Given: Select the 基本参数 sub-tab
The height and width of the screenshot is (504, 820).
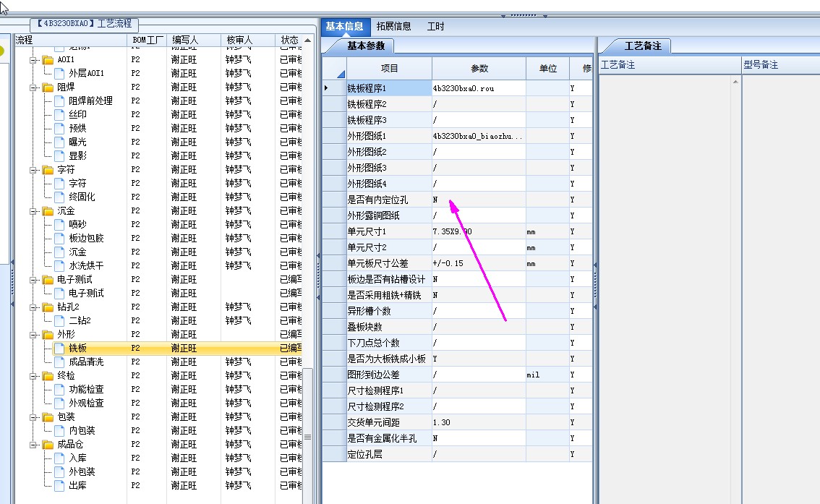Looking at the screenshot, I should tap(366, 46).
